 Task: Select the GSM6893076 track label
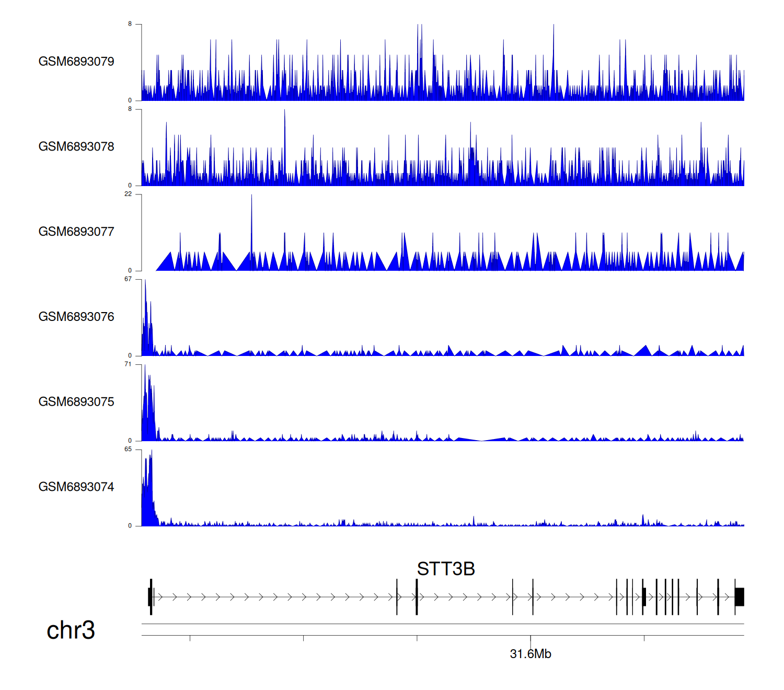pos(76,317)
